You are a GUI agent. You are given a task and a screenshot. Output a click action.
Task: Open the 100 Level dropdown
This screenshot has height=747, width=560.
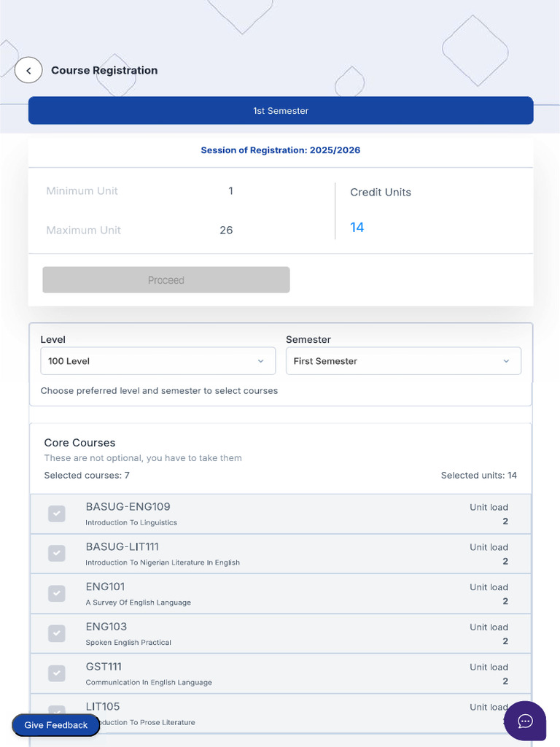(x=158, y=361)
